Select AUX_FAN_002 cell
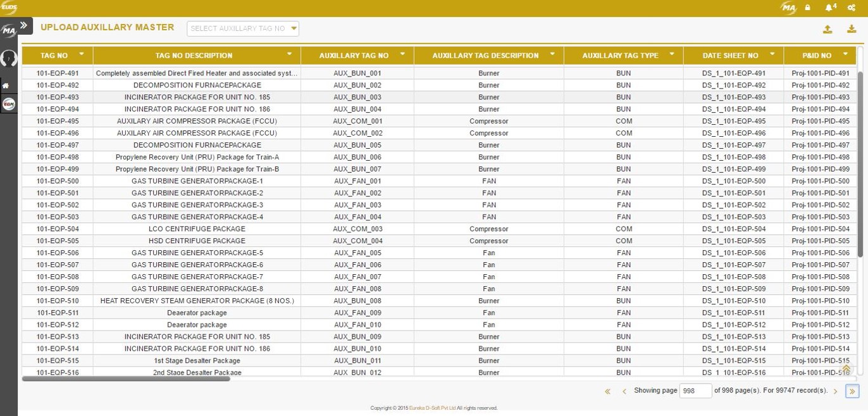Viewport: 868px width, 416px height. pos(357,194)
